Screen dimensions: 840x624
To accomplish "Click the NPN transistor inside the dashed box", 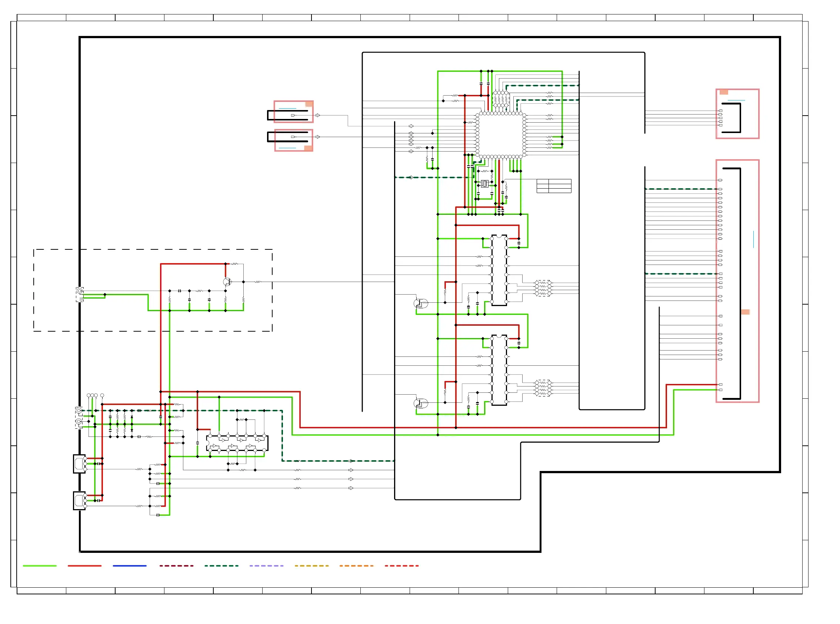I will 227,282.
